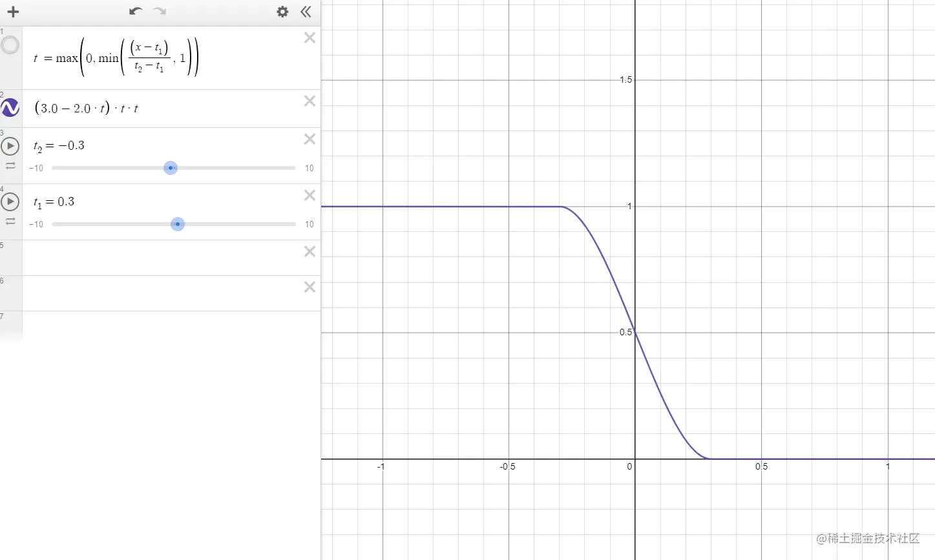Open graph settings gear icon
Image resolution: width=935 pixels, height=560 pixels.
(282, 12)
